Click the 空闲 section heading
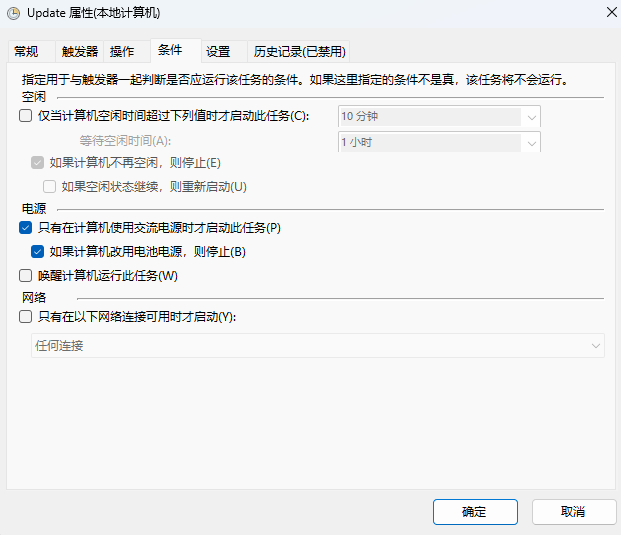Image resolution: width=621 pixels, height=535 pixels. 34,97
